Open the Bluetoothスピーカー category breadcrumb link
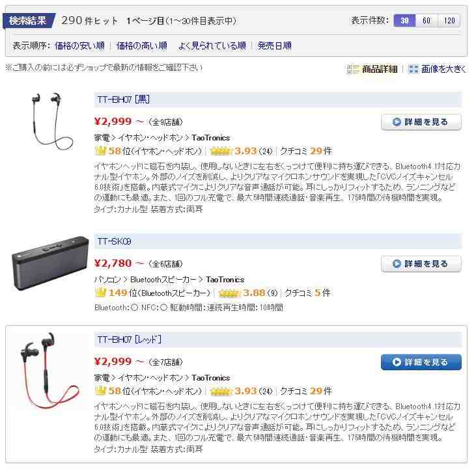The image size is (476, 469). pyautogui.click(x=163, y=280)
